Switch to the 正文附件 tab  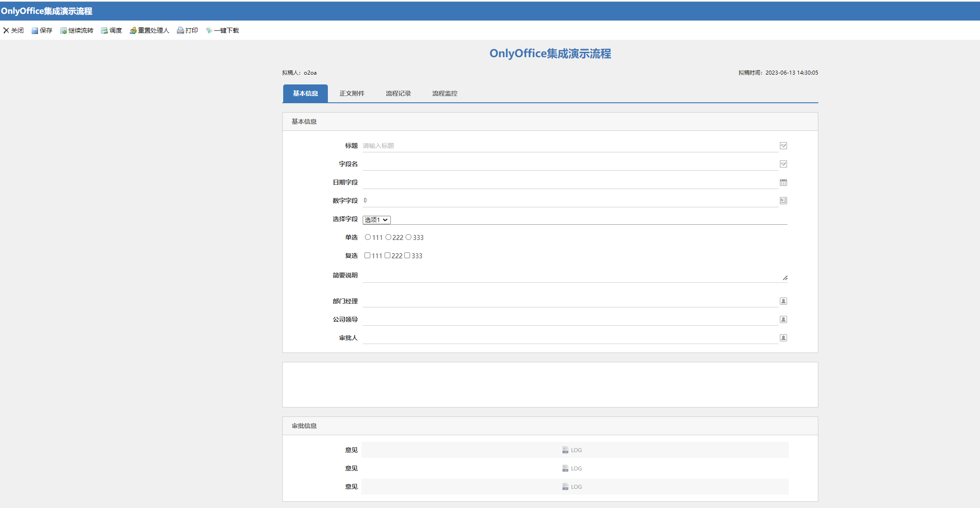coord(352,93)
